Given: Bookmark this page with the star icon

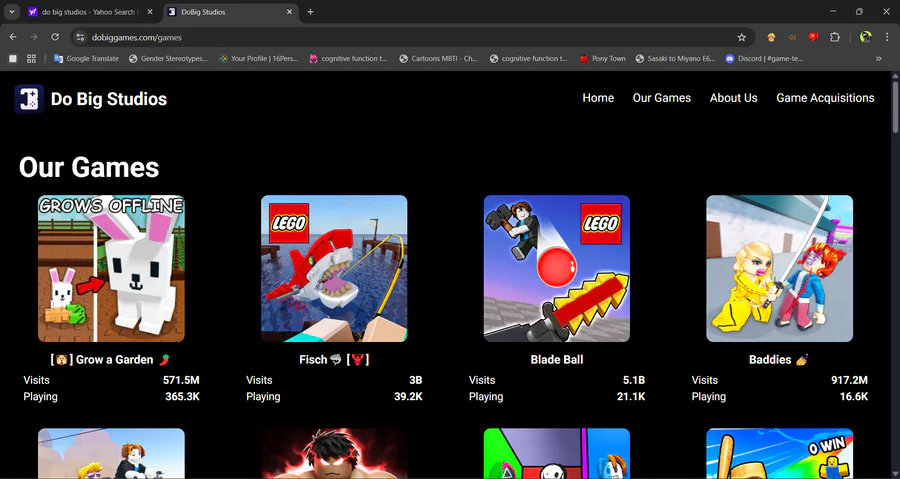Looking at the screenshot, I should 742,37.
